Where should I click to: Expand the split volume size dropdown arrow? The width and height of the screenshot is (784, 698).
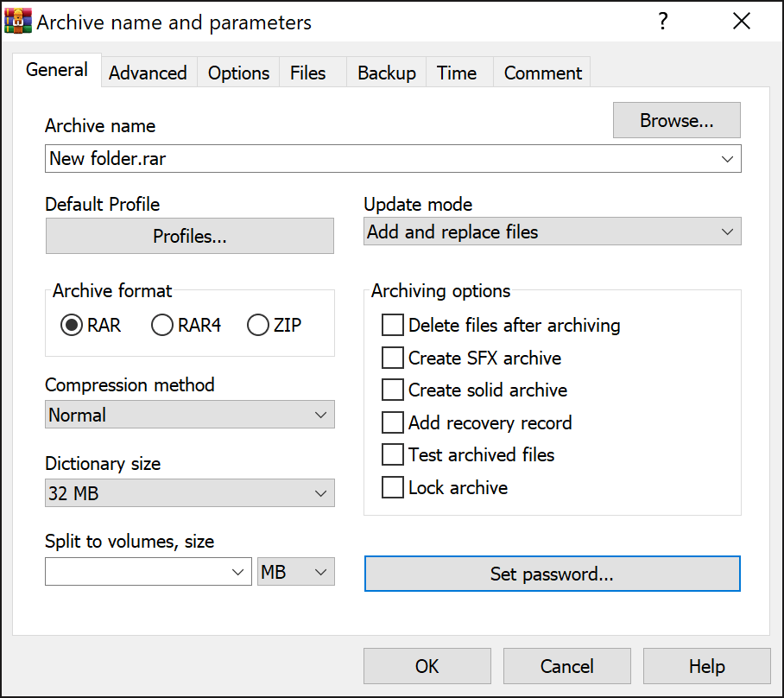coord(238,571)
